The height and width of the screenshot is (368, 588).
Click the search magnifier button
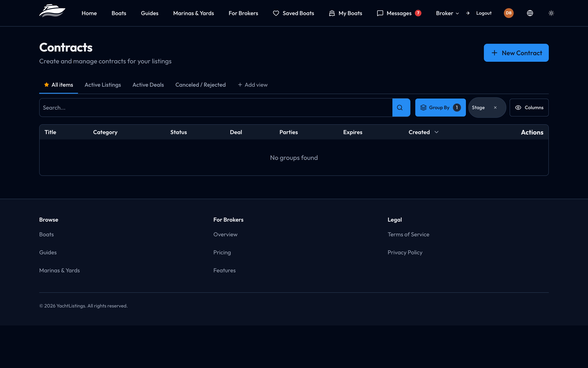(x=401, y=107)
